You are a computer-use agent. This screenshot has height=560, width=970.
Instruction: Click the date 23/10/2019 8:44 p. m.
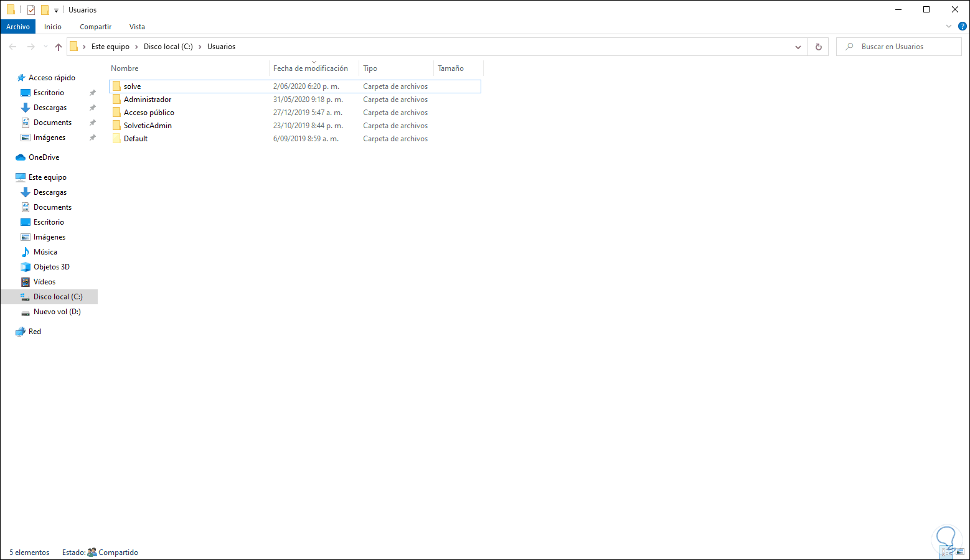(x=308, y=126)
